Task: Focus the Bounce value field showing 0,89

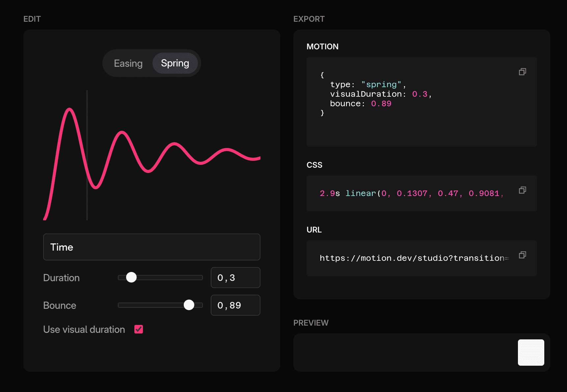Action: coord(235,305)
